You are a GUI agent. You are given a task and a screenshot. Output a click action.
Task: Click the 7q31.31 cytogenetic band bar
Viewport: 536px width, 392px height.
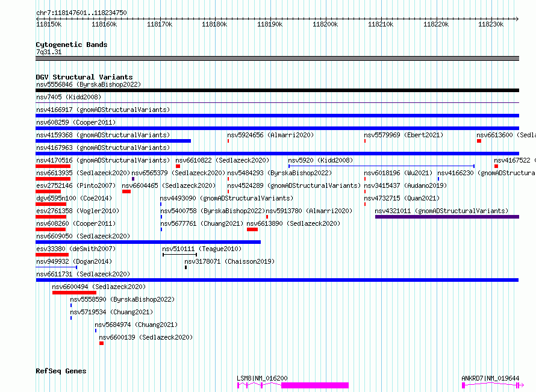tap(277, 58)
